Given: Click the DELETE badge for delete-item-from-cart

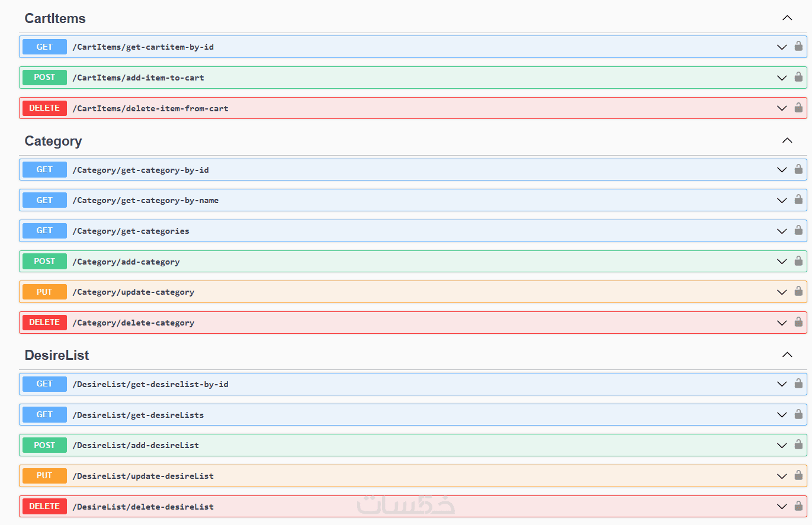Looking at the screenshot, I should pos(44,108).
